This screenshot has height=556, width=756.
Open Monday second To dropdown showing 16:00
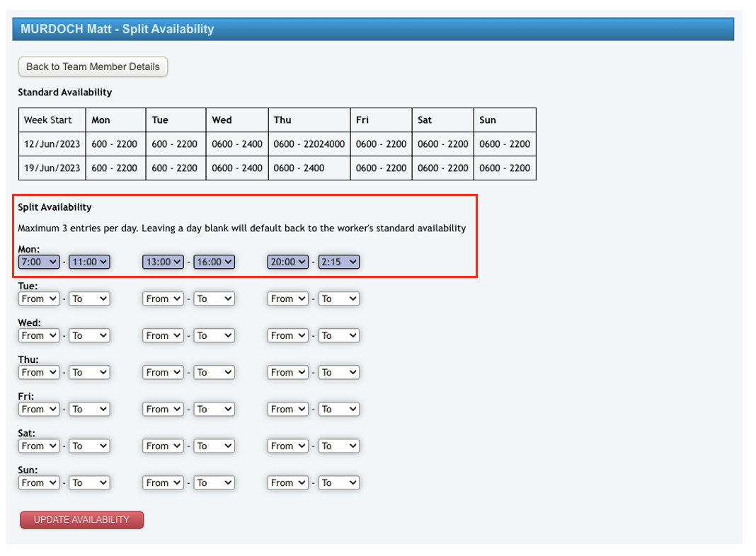pyautogui.click(x=214, y=262)
